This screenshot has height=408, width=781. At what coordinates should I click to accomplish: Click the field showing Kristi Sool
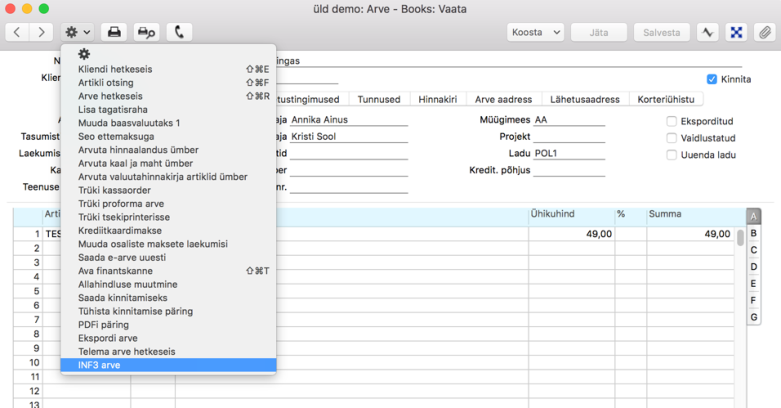click(x=349, y=137)
